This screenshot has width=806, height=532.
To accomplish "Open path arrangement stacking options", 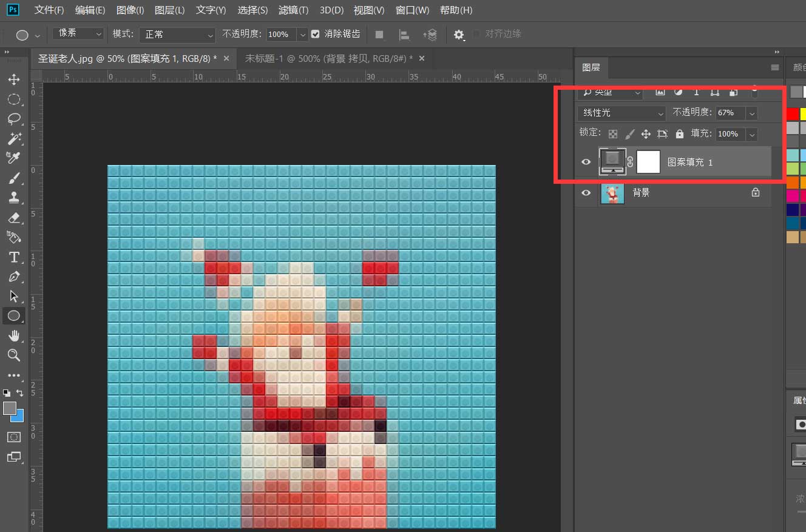I will 430,35.
